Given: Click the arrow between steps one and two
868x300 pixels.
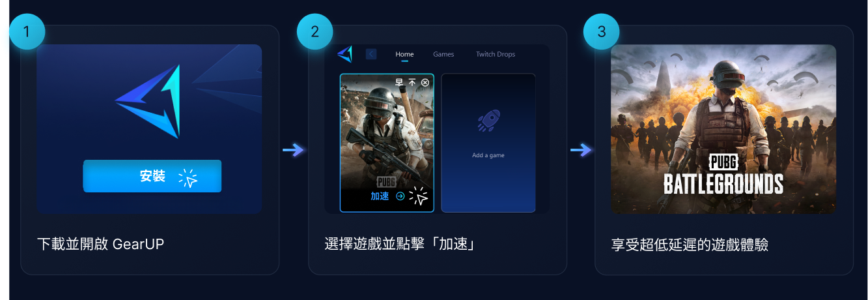Looking at the screenshot, I should pyautogui.click(x=294, y=151).
